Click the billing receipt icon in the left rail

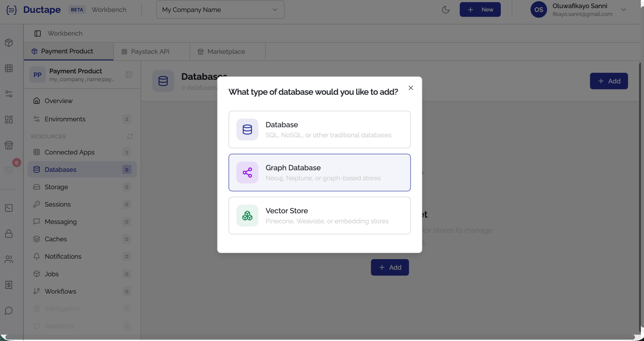point(9,285)
